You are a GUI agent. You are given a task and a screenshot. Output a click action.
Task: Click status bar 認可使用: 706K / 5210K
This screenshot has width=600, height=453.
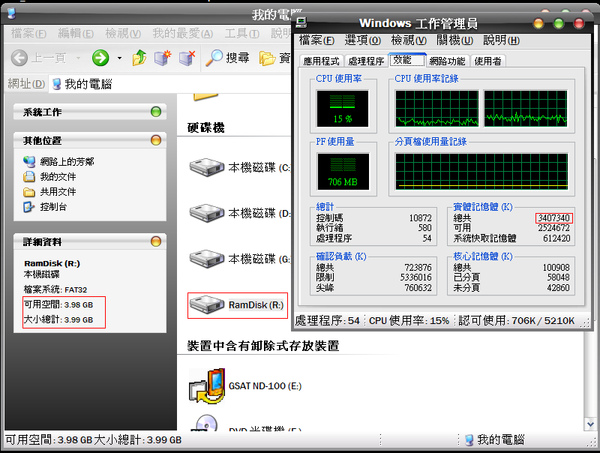[516, 321]
